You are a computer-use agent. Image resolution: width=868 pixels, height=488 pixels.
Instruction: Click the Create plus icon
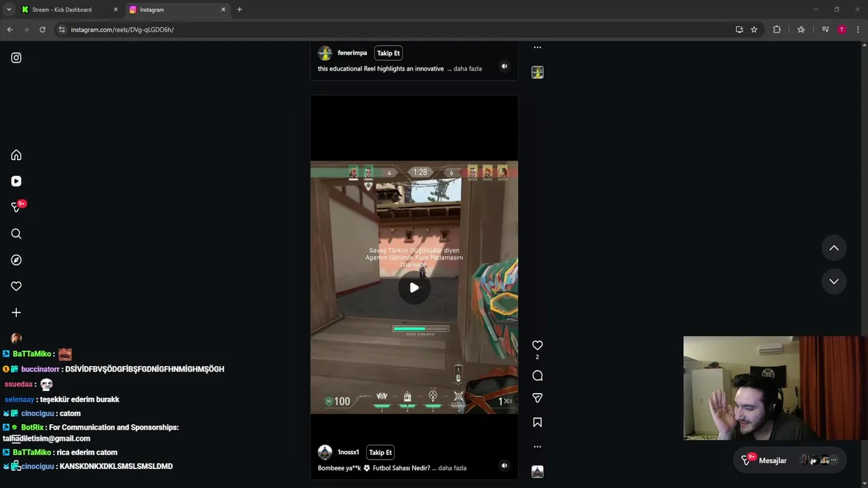click(16, 312)
